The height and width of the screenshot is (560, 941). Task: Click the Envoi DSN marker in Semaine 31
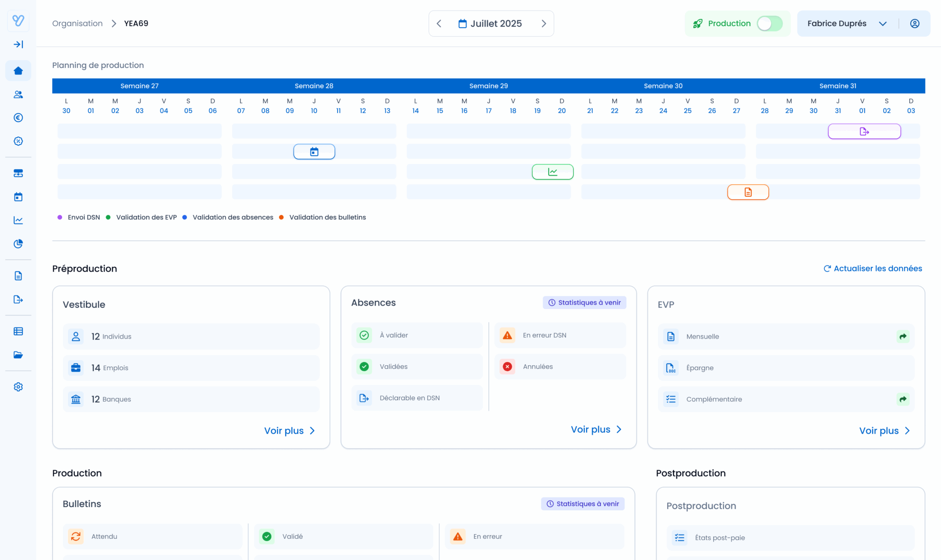coord(864,131)
